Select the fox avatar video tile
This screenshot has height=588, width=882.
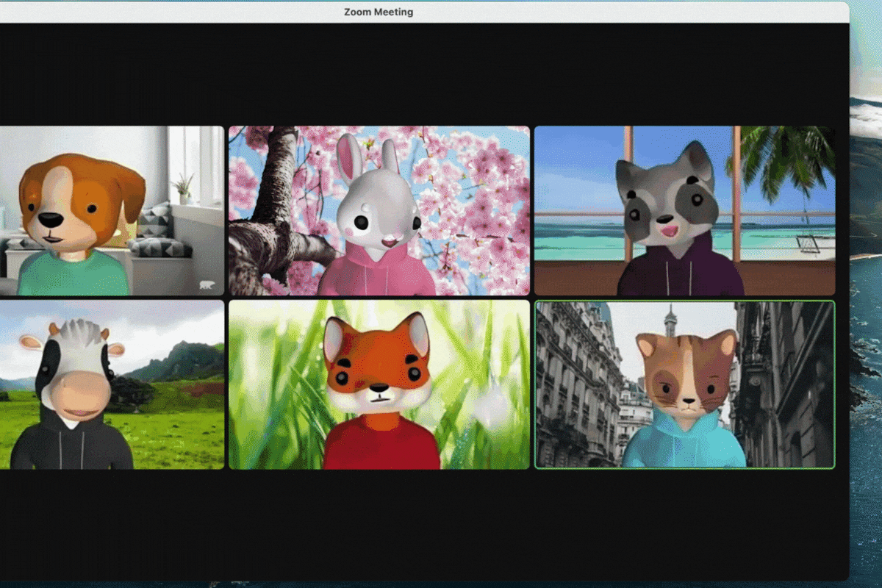[x=379, y=384]
